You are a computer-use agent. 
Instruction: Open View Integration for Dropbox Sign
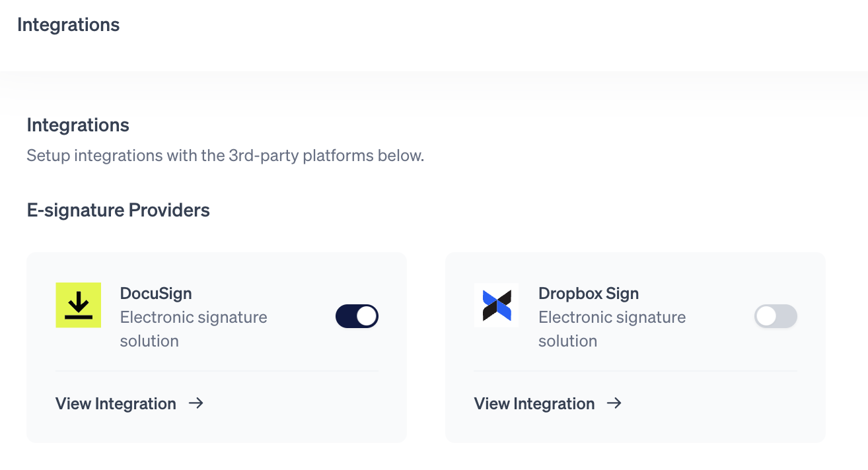(x=534, y=403)
